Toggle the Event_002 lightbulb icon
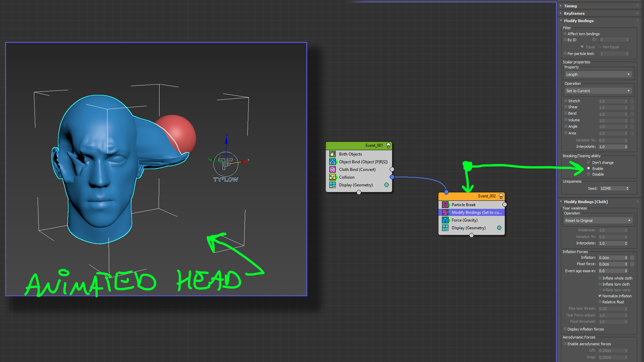Screen dimensions: 644x362 (x=501, y=196)
